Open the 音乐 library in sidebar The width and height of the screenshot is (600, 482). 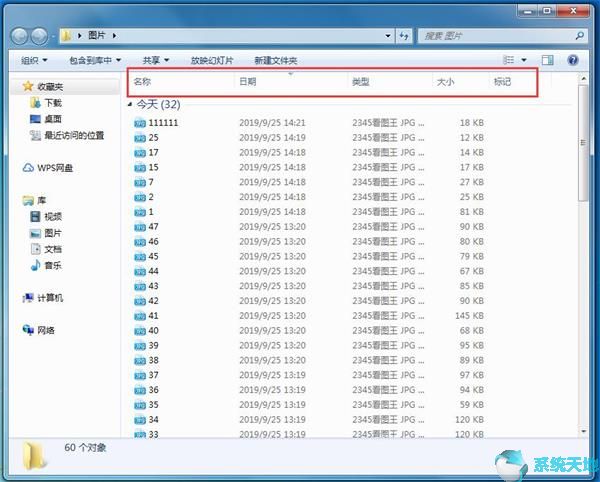pyautogui.click(x=52, y=265)
